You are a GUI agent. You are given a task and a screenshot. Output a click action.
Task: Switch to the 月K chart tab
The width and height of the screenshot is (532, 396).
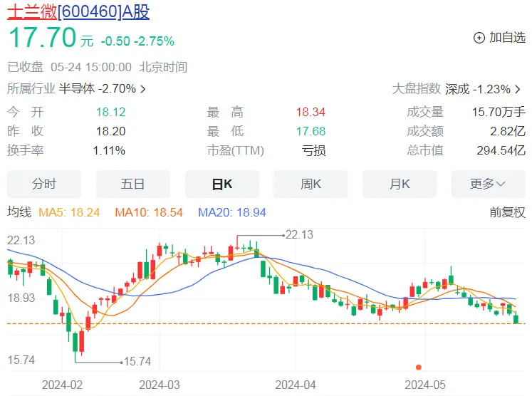coord(400,184)
